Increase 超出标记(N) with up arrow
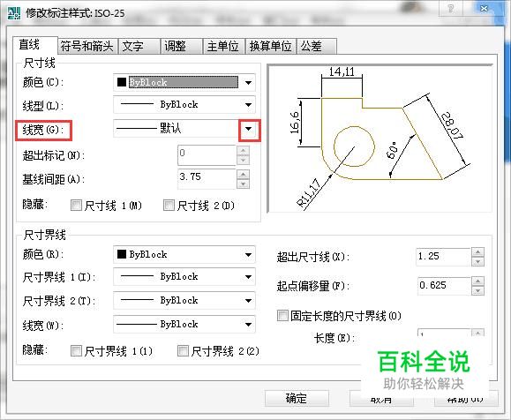This screenshot has width=511, height=420. point(243,150)
